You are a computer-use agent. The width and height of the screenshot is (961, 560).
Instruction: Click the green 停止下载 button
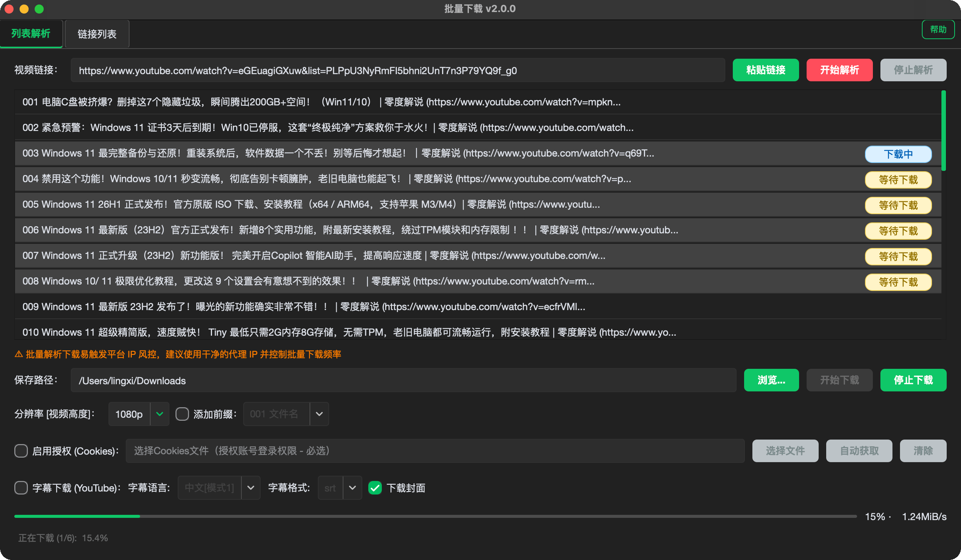(913, 380)
